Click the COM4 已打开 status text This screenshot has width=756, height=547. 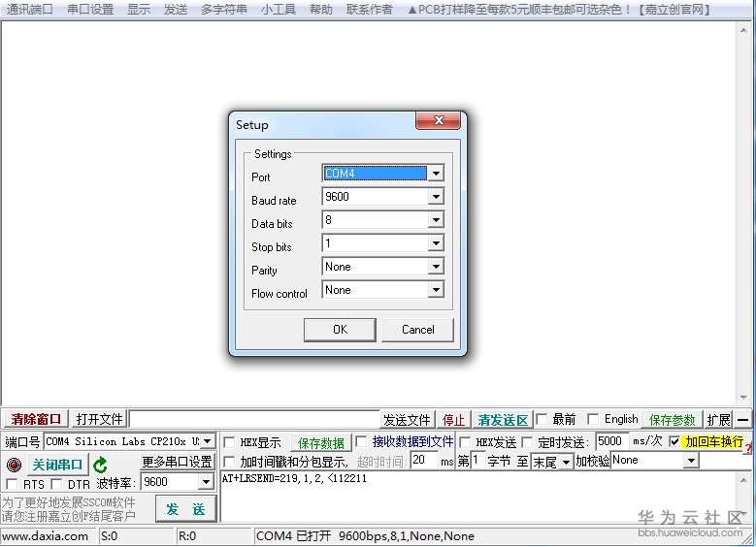(365, 536)
